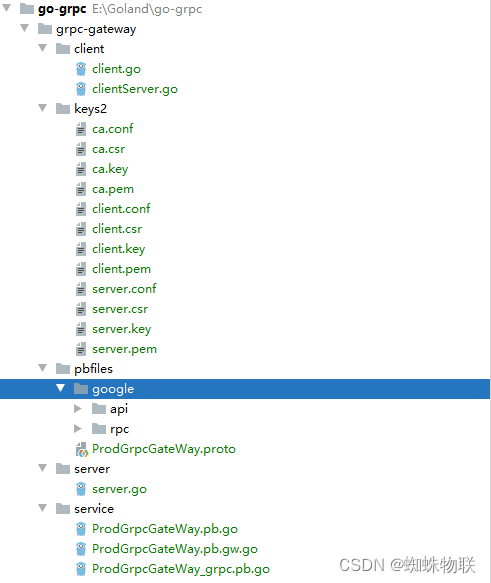Collapse the keys2 folder
The height and width of the screenshot is (583, 491).
(x=43, y=108)
